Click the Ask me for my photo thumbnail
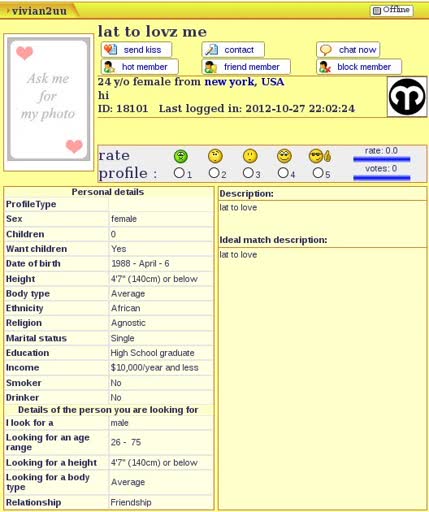The width and height of the screenshot is (429, 512). 49,99
